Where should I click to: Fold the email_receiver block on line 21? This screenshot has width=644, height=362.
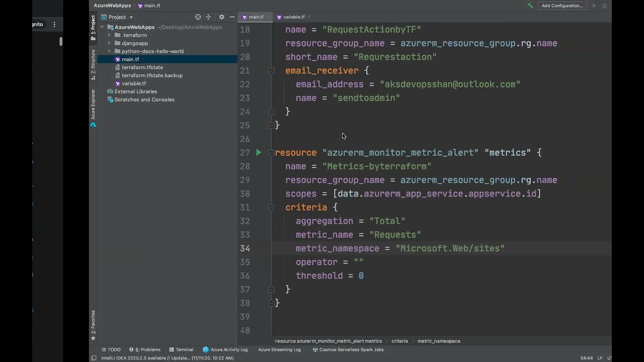[271, 71]
